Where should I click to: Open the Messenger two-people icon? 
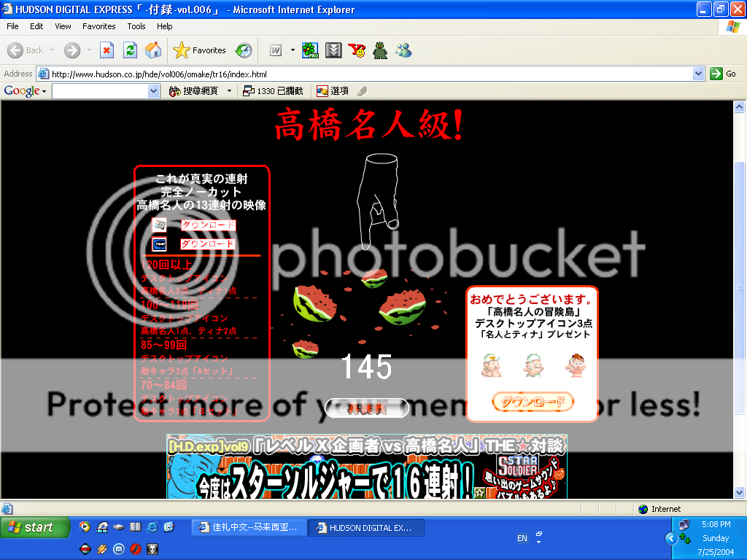[403, 50]
